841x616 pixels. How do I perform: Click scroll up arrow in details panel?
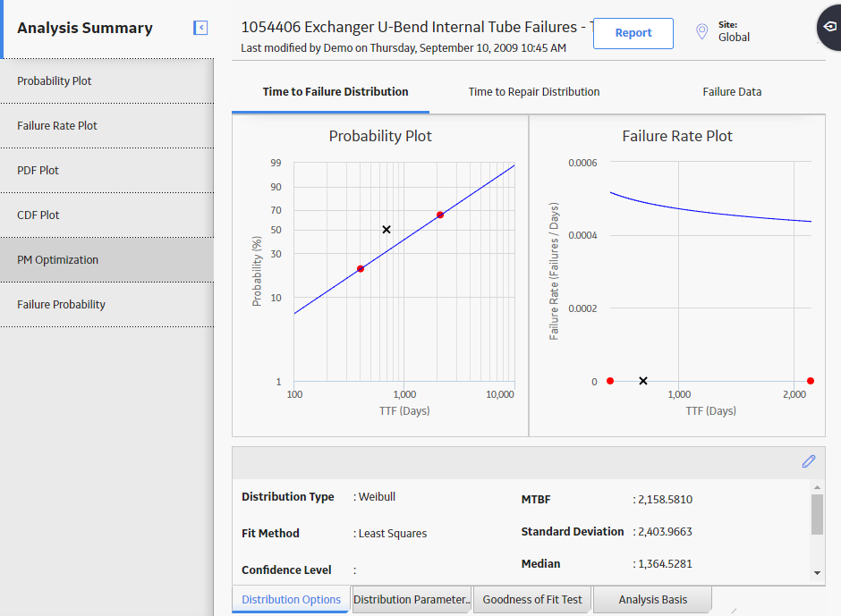coord(817,486)
